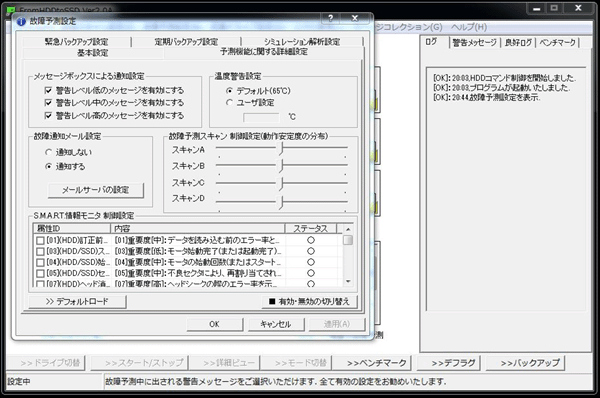Switch to 良好ログ tab in main window
The width and height of the screenshot is (600, 398).
[518, 42]
